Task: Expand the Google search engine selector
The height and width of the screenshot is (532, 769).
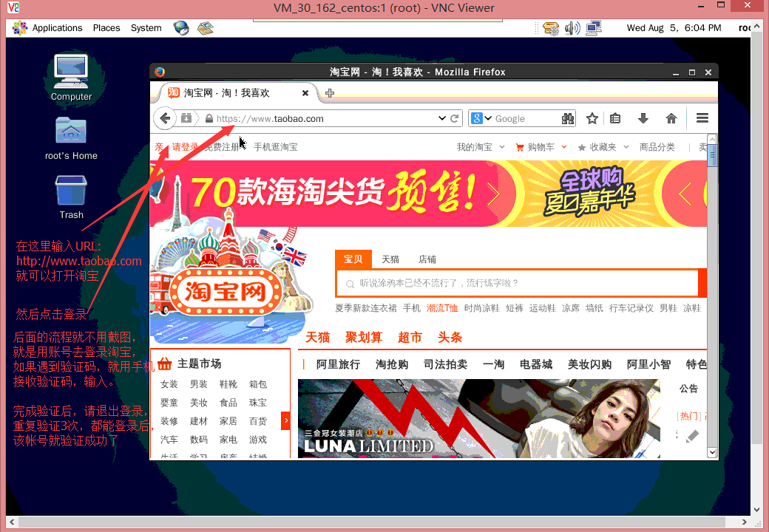Action: point(481,118)
